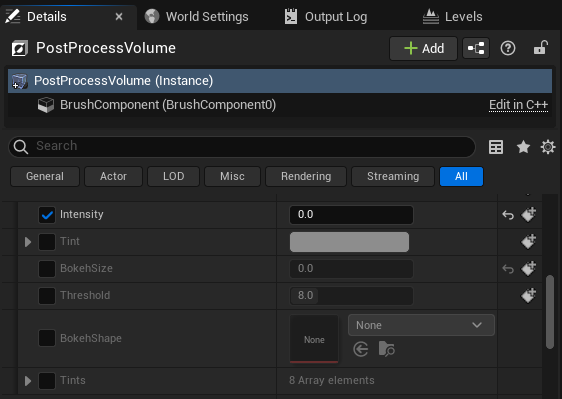The height and width of the screenshot is (399, 562).
Task: Click the search magnifier icon
Action: (x=20, y=147)
